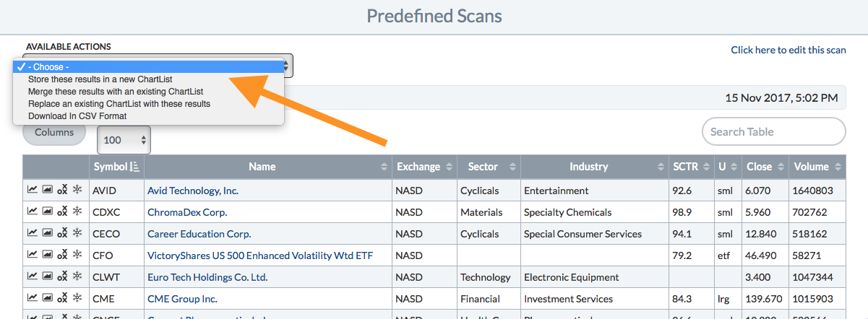Image resolution: width=868 pixels, height=319 pixels.
Task: Click in the Search Table input field
Action: 773,132
